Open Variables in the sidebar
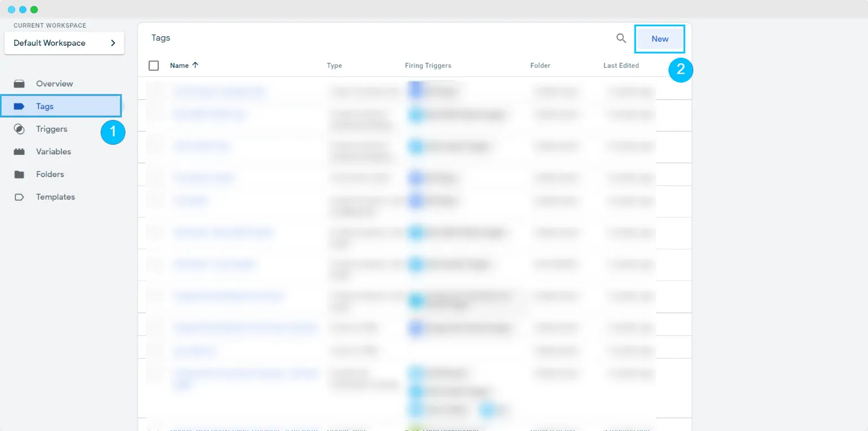The image size is (868, 431). [54, 152]
